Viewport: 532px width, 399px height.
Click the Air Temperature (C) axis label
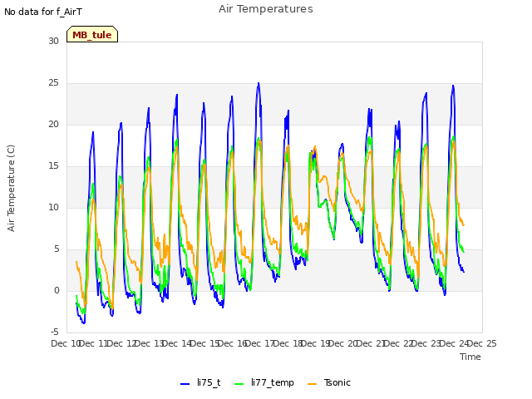(x=11, y=189)
